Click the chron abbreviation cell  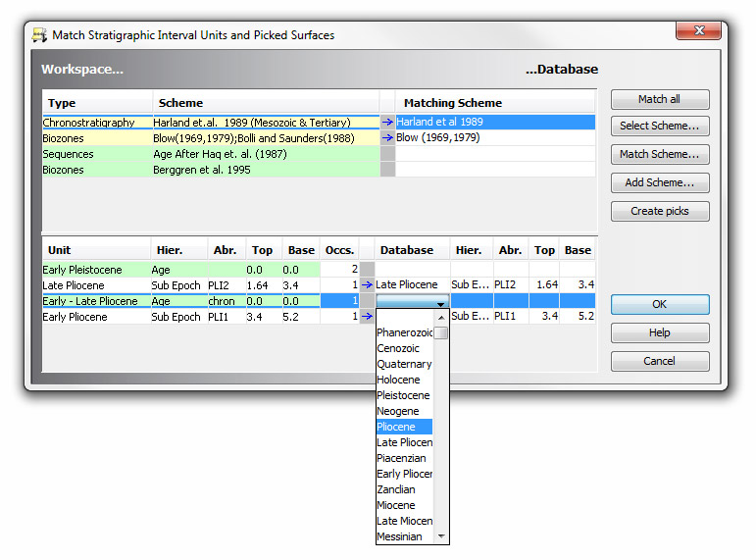coord(227,301)
